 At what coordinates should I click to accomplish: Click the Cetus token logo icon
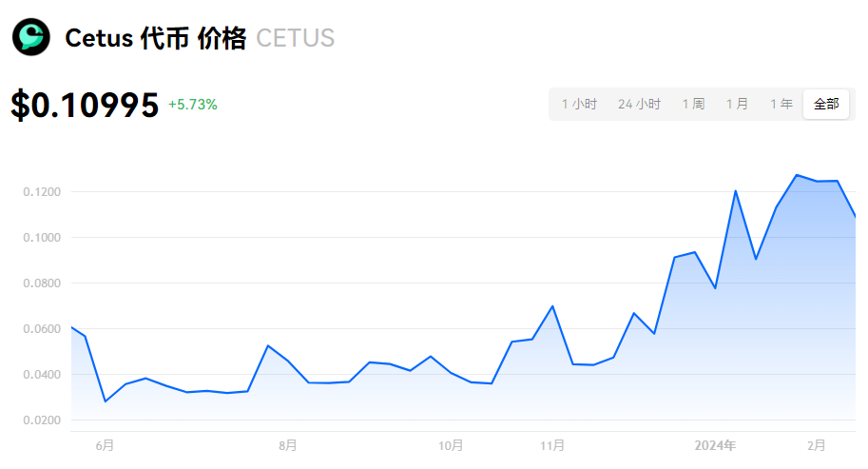coord(31,37)
